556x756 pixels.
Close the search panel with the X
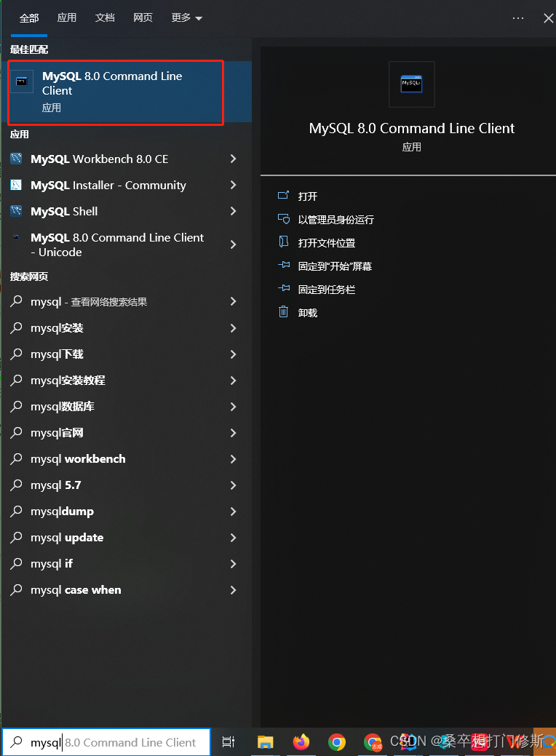(x=548, y=18)
